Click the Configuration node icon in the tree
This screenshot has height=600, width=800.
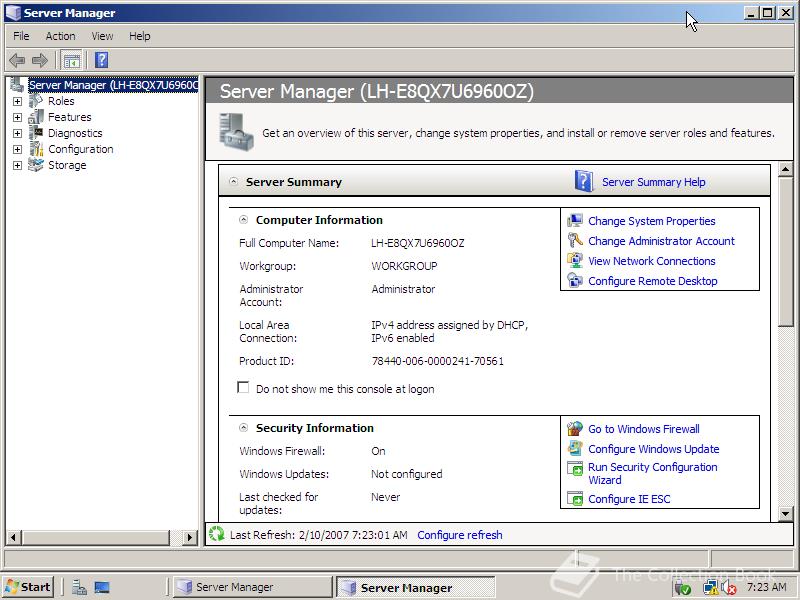pyautogui.click(x=36, y=149)
